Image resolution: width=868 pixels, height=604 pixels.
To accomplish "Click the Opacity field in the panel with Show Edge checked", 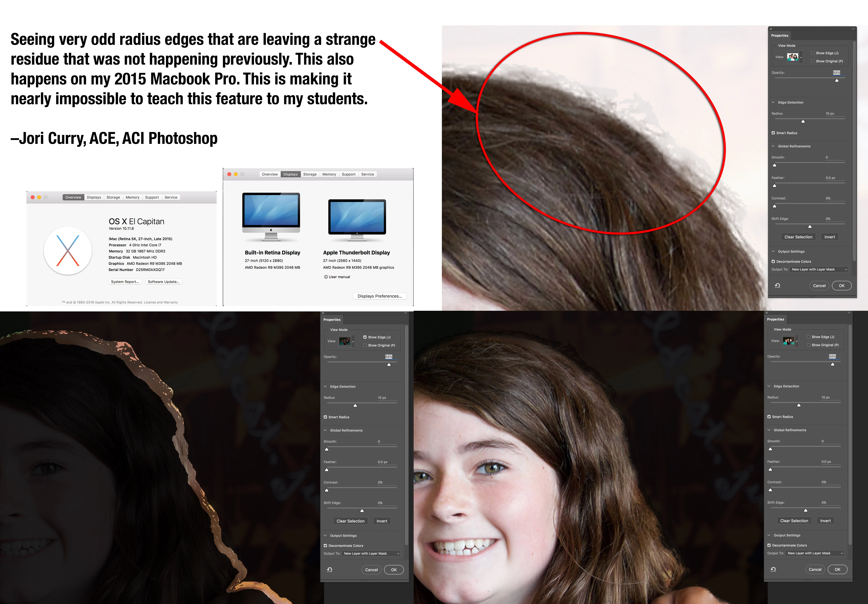I will coord(389,357).
